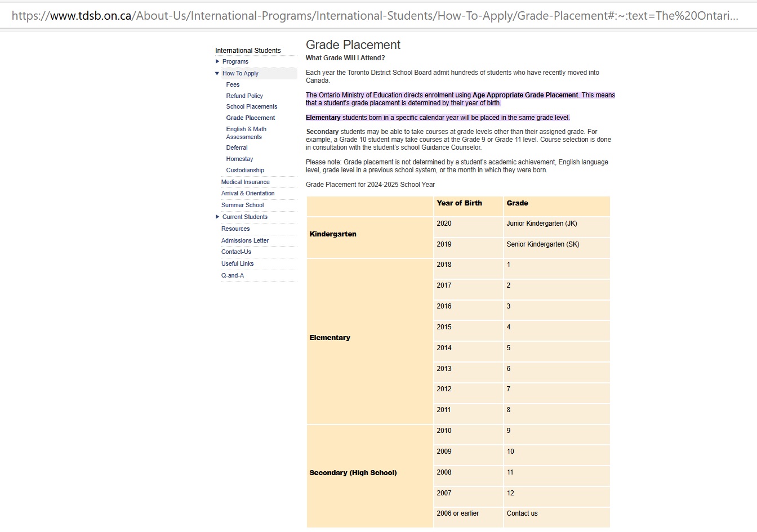
Task: Click the 'Grade Placement for 2024-2025 School Year' caption
Action: click(370, 185)
